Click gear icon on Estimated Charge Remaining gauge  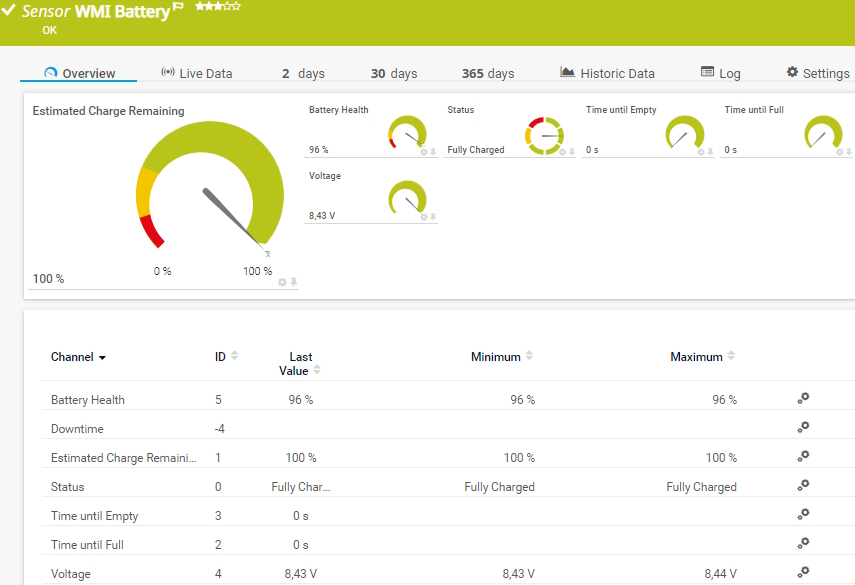(x=282, y=282)
